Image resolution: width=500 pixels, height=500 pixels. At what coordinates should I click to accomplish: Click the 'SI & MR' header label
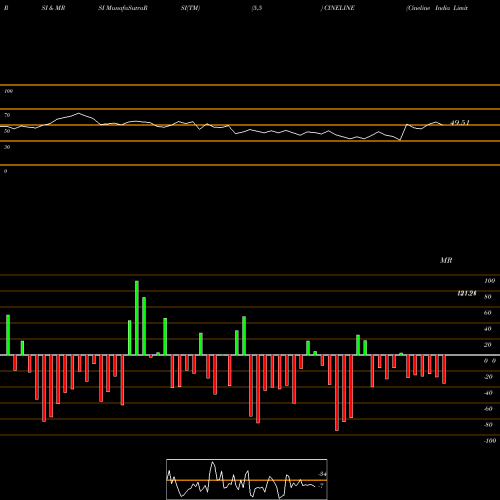click(x=53, y=8)
